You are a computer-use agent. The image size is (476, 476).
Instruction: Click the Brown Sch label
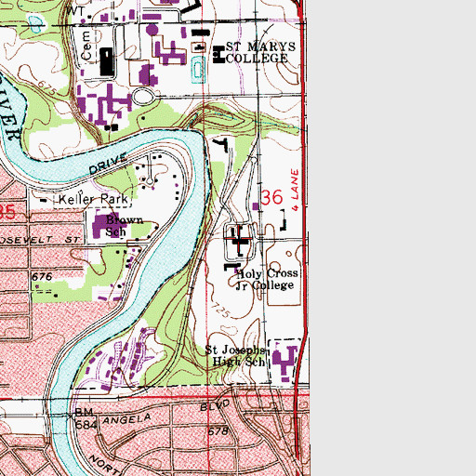click(125, 226)
